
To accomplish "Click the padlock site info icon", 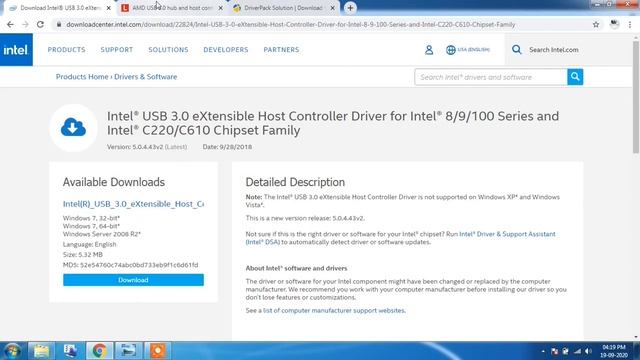I will pyautogui.click(x=59, y=24).
